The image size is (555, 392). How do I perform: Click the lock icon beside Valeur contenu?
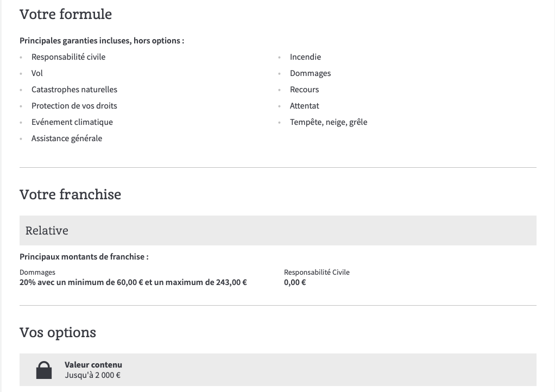(44, 370)
